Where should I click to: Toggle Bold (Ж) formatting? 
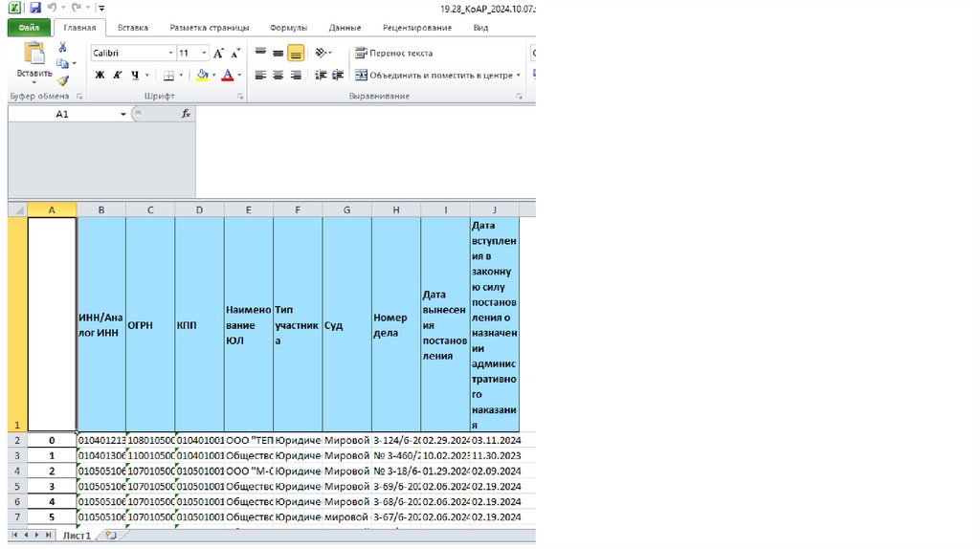coord(100,76)
